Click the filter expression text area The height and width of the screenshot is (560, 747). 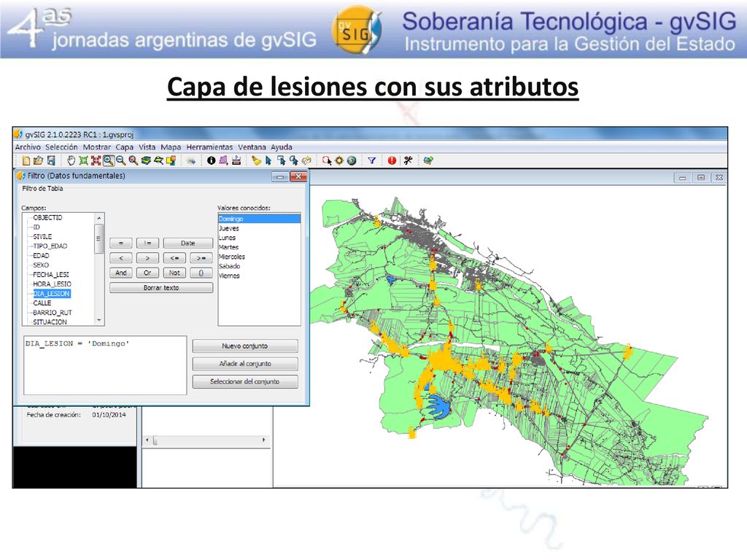[x=105, y=365]
